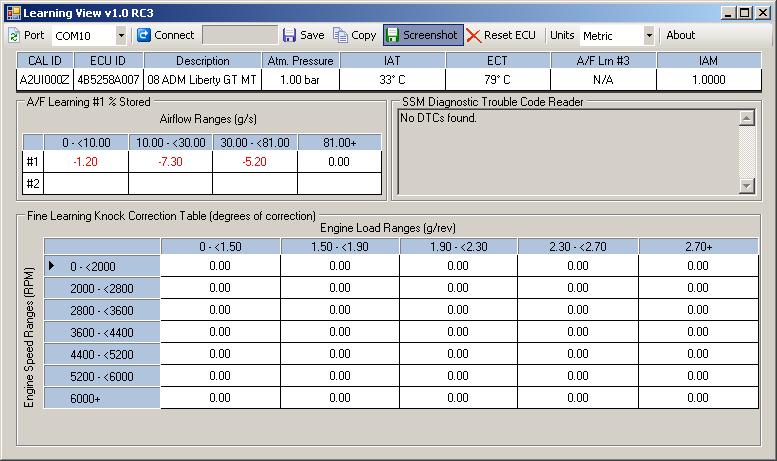The height and width of the screenshot is (461, 777).
Task: Click the 81.00+ airflow range column header
Action: point(339,142)
